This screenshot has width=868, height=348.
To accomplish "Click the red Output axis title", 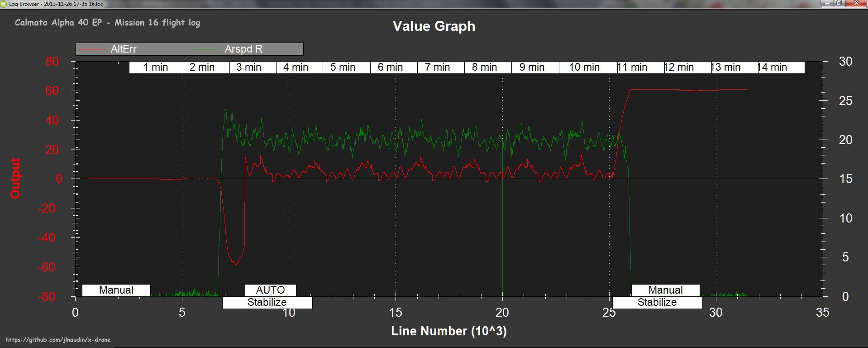I will 15,178.
